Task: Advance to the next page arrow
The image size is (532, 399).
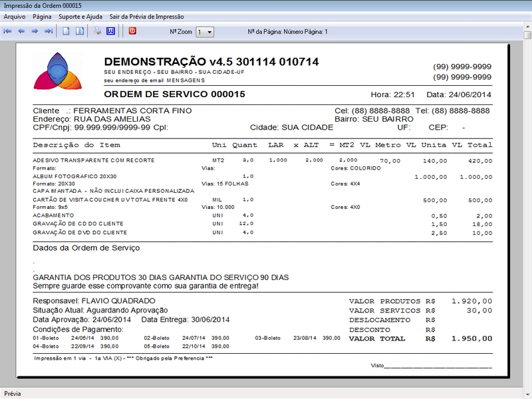Action: click(35, 31)
